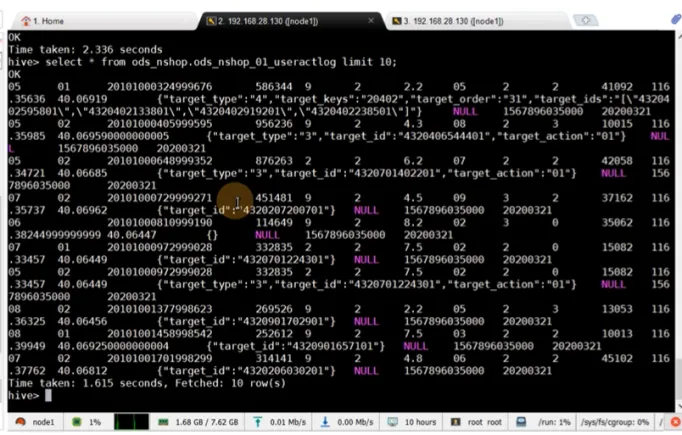The width and height of the screenshot is (682, 435).
Task: Click the memory RAM icon in status bar
Action: [x=163, y=422]
